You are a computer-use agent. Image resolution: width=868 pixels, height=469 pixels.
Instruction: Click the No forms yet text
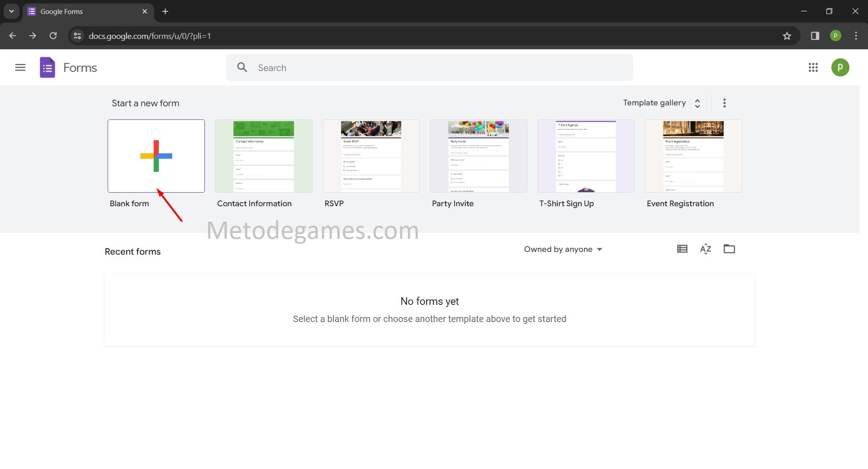pos(430,301)
